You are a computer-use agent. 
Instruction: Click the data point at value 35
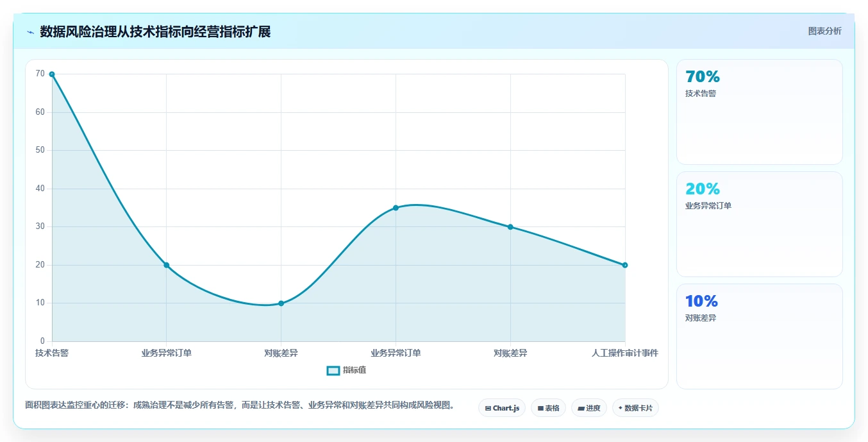pos(396,208)
